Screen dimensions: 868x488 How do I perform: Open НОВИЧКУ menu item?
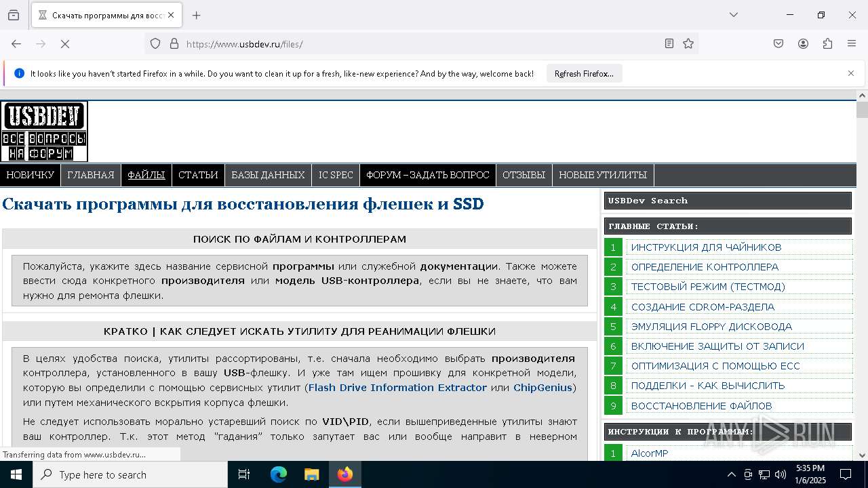tap(30, 175)
